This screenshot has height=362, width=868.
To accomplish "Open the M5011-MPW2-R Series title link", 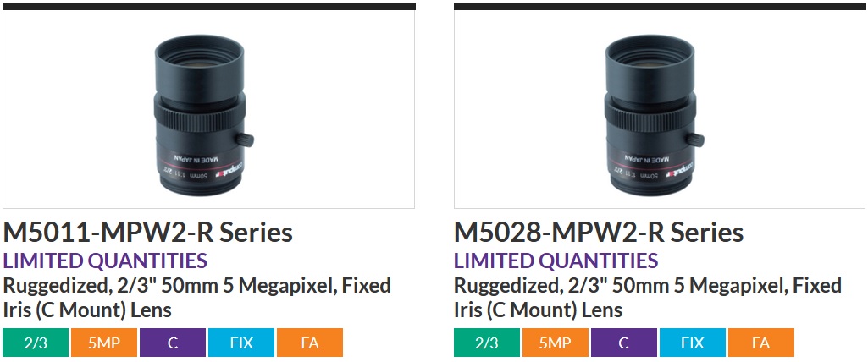I will (148, 233).
